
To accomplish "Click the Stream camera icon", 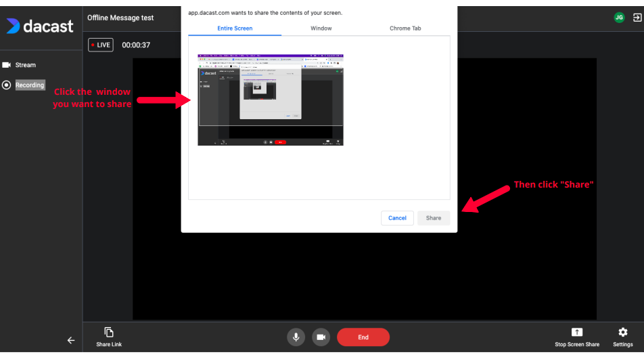I will [x=7, y=65].
